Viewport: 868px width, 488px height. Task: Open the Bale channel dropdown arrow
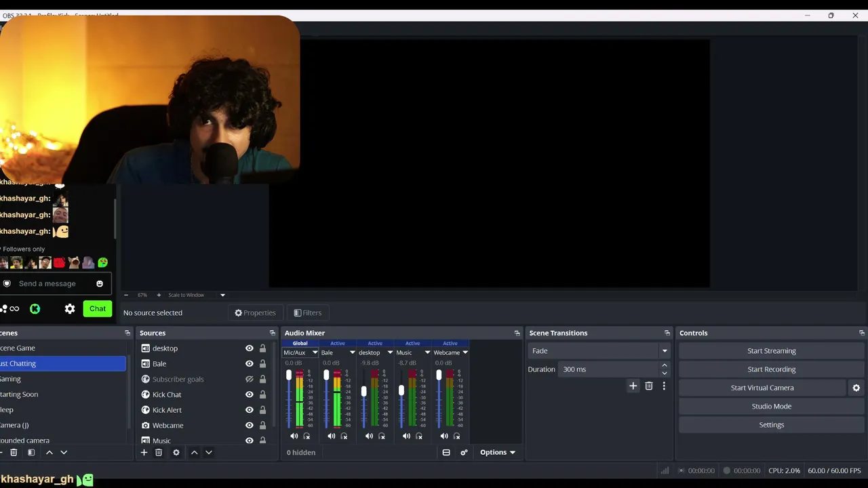tap(352, 352)
